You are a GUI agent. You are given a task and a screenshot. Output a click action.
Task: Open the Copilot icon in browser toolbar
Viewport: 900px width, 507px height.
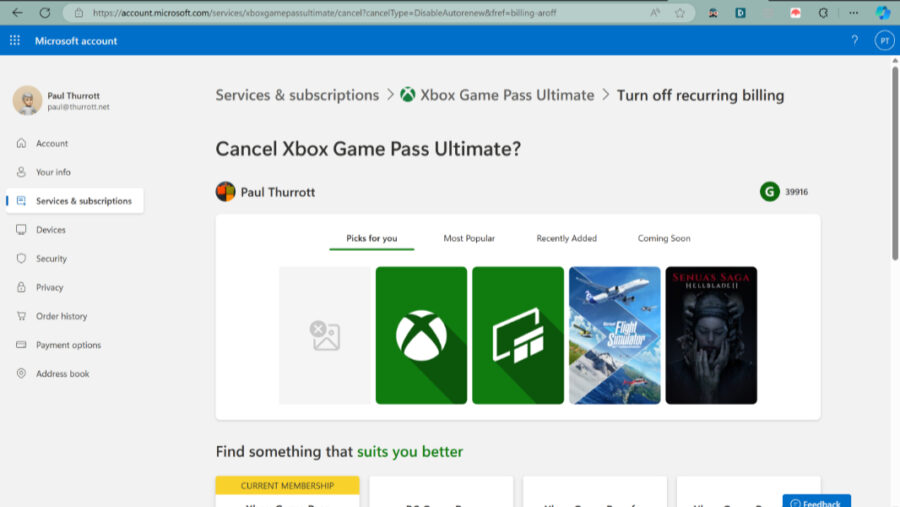(883, 13)
